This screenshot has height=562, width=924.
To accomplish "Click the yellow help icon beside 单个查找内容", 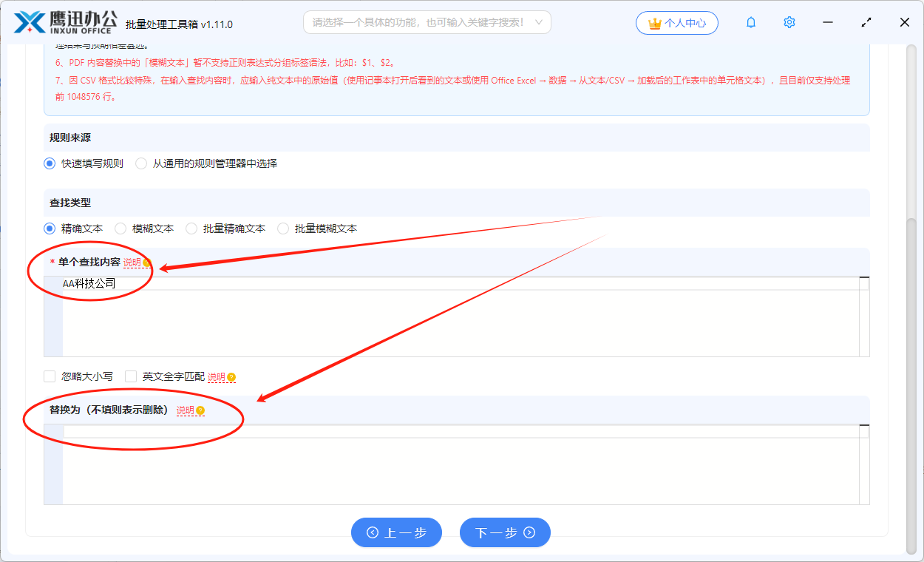I will [x=147, y=263].
